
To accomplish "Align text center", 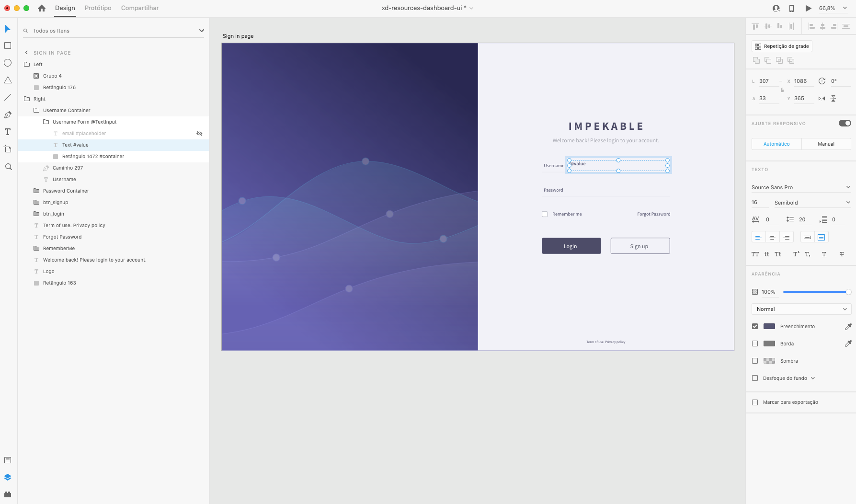I will click(772, 237).
